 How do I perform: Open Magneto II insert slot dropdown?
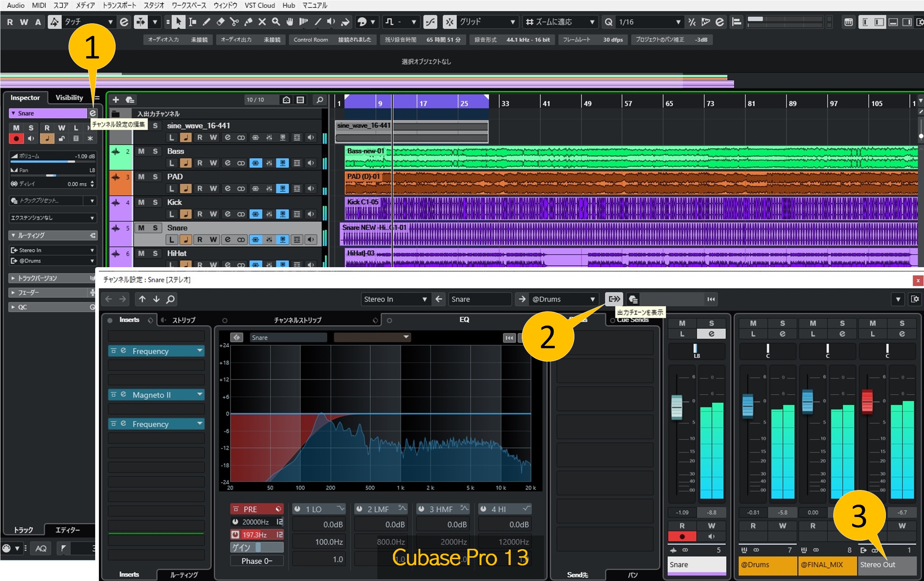(200, 394)
